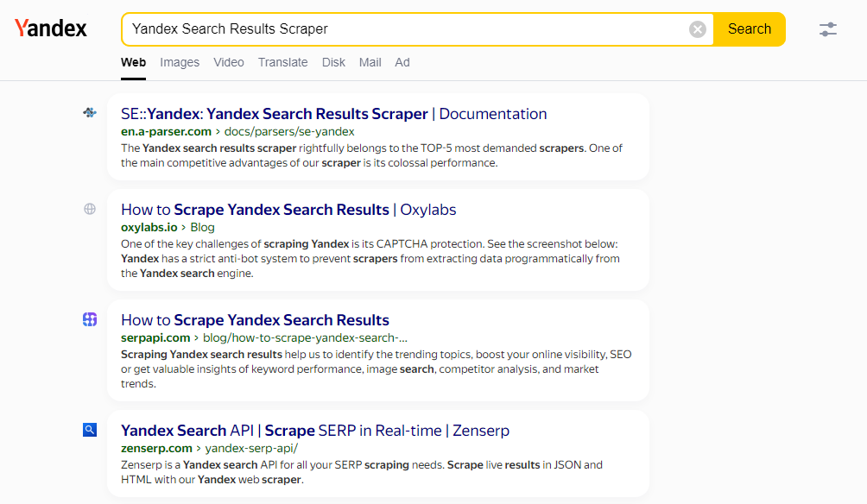The width and height of the screenshot is (867, 504).
Task: Open the Video search tab
Action: click(x=228, y=62)
